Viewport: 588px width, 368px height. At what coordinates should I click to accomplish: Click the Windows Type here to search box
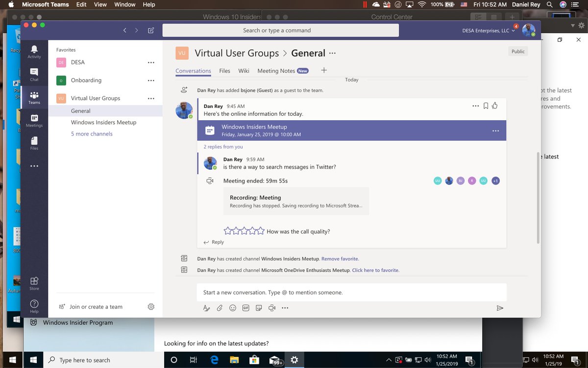(103, 360)
